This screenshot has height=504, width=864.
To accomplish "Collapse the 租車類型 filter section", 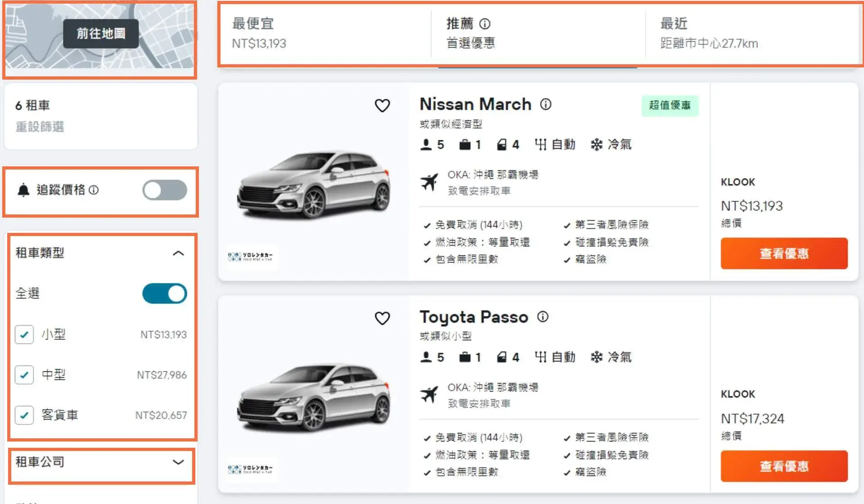I will coord(179,253).
